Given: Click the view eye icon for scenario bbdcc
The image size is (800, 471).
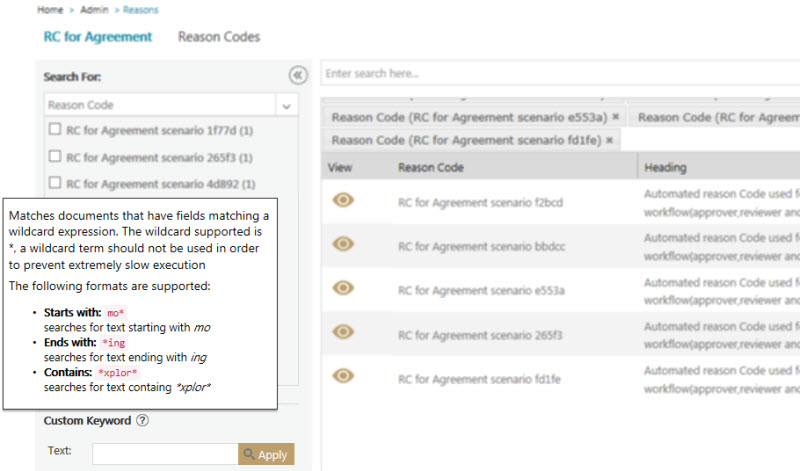Looking at the screenshot, I should click(x=343, y=244).
